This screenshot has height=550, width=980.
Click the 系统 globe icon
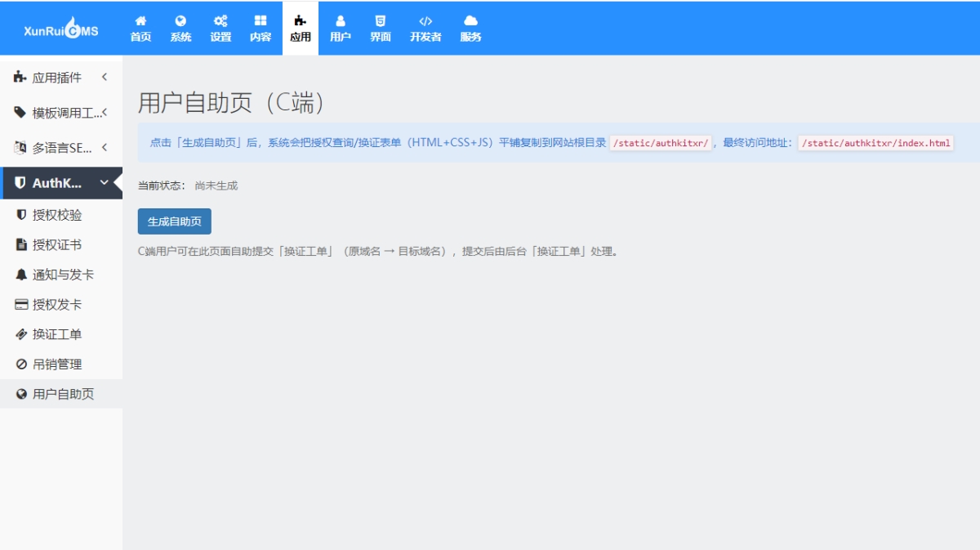[180, 20]
